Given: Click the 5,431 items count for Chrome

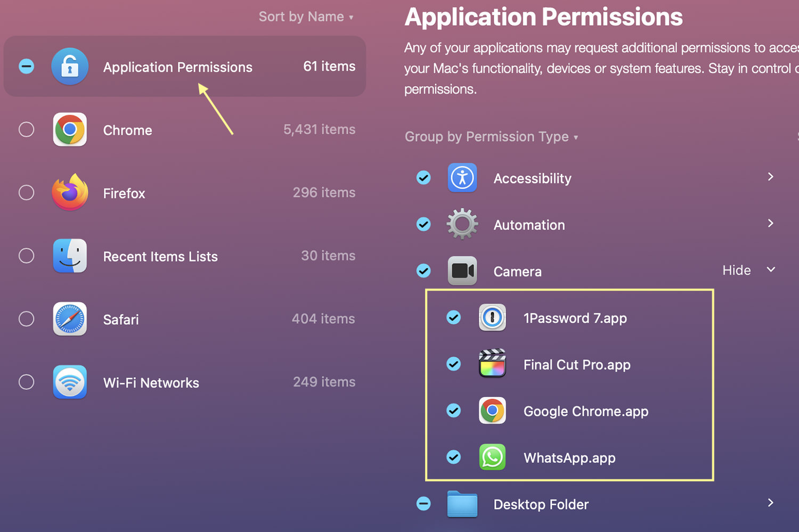Looking at the screenshot, I should coord(319,129).
